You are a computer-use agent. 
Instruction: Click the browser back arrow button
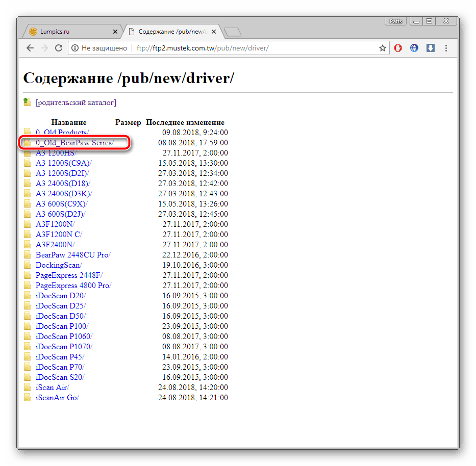click(x=30, y=48)
